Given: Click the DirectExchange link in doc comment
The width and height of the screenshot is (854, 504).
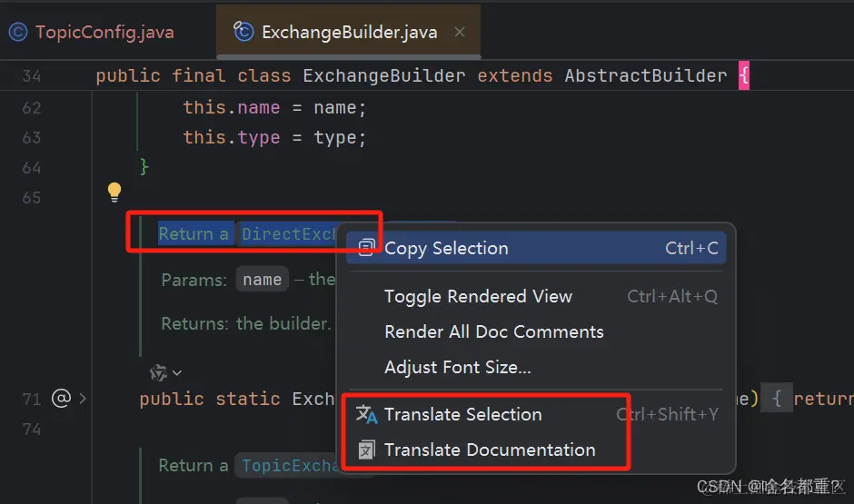Looking at the screenshot, I should click(289, 234).
